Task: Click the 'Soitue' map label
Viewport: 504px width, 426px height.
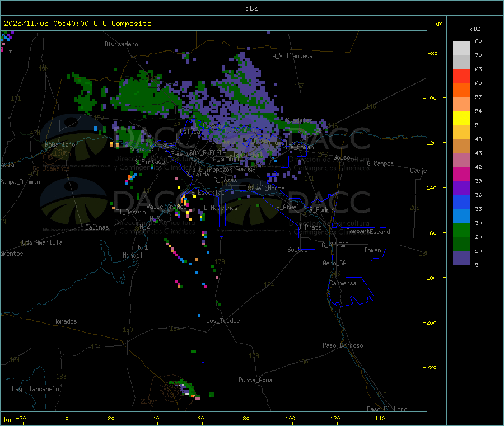Action: tap(297, 250)
